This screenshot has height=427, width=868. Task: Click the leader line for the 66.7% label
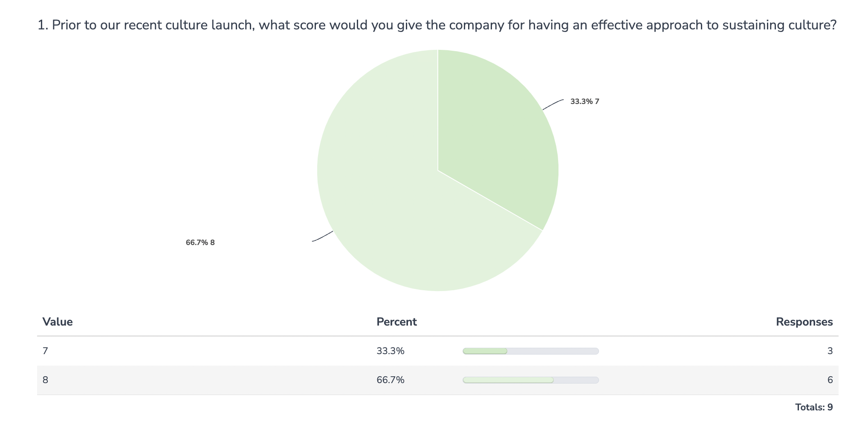pos(323,237)
